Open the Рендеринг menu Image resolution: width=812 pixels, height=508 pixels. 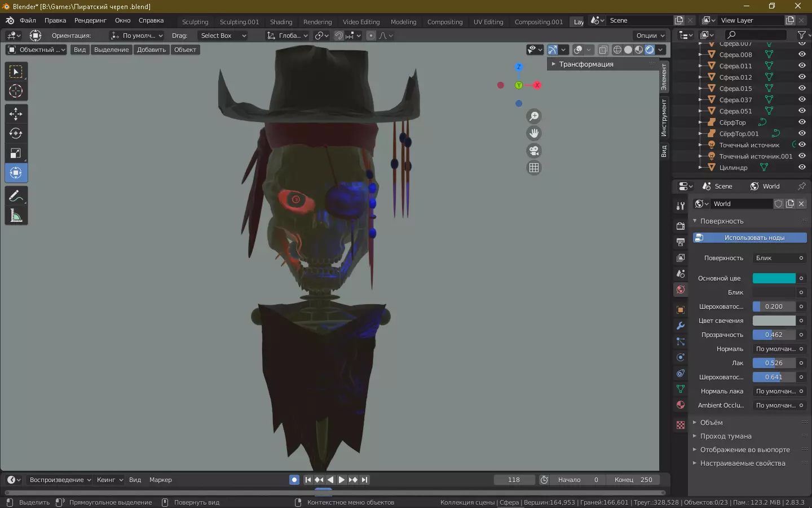[x=90, y=20]
